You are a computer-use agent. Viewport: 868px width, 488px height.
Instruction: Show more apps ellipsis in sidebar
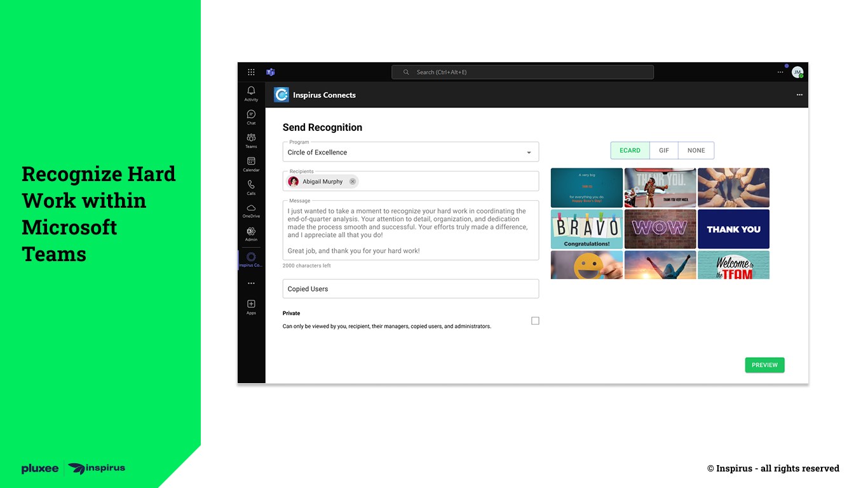(x=251, y=283)
